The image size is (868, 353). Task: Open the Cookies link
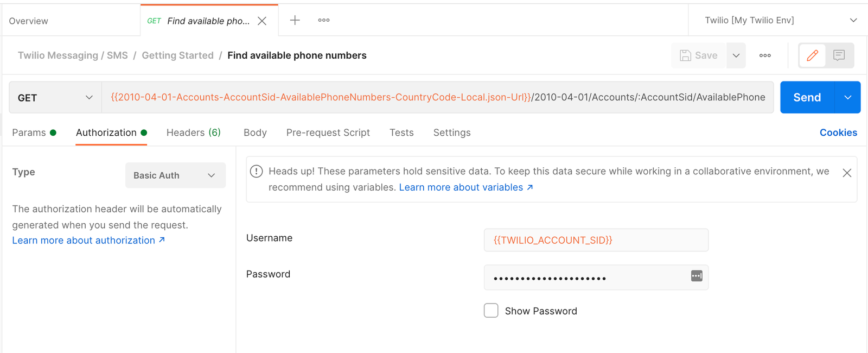[x=838, y=133]
